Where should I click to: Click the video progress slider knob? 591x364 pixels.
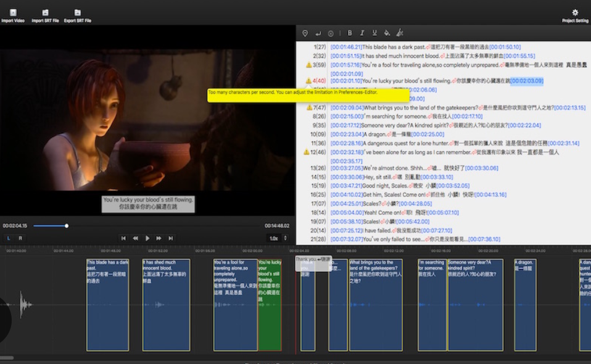[67, 226]
